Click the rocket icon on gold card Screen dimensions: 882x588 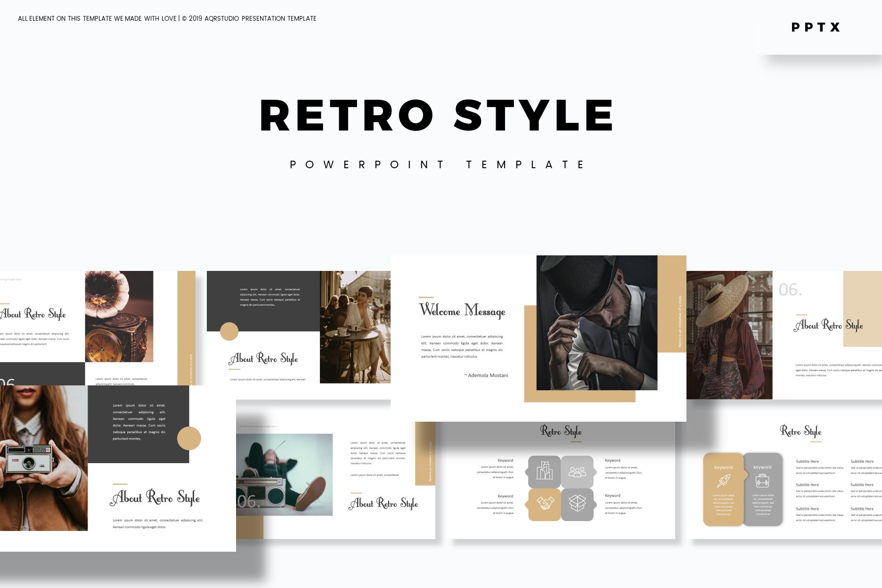tap(723, 481)
